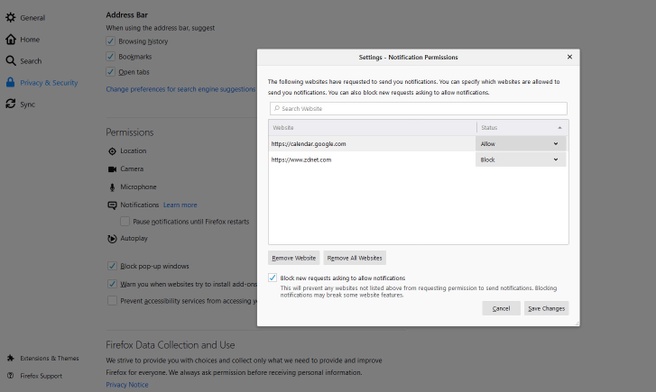This screenshot has height=392, width=656.
Task: Expand status dropdown for calendar.google.com
Action: (521, 143)
